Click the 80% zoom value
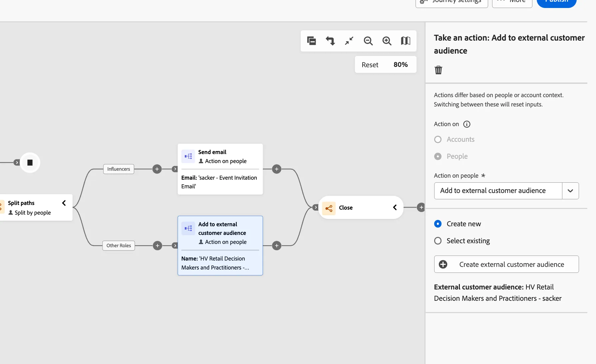 tap(401, 65)
